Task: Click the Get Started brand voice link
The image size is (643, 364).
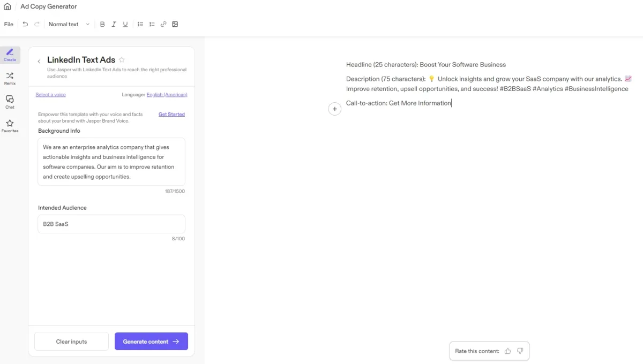Action: (171, 114)
